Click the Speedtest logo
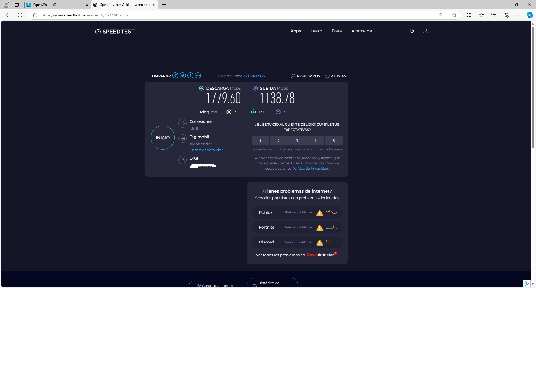Image resolution: width=536 pixels, height=392 pixels. coord(115,31)
